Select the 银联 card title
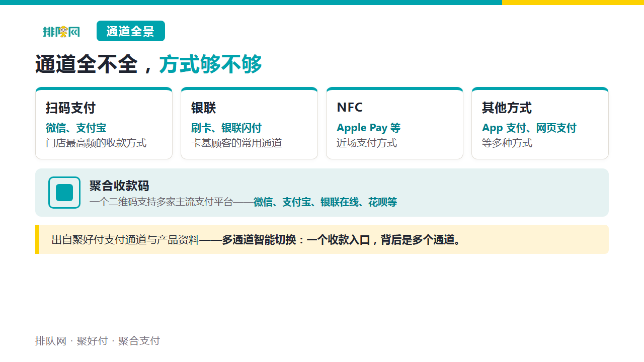The height and width of the screenshot is (362, 644). (204, 108)
